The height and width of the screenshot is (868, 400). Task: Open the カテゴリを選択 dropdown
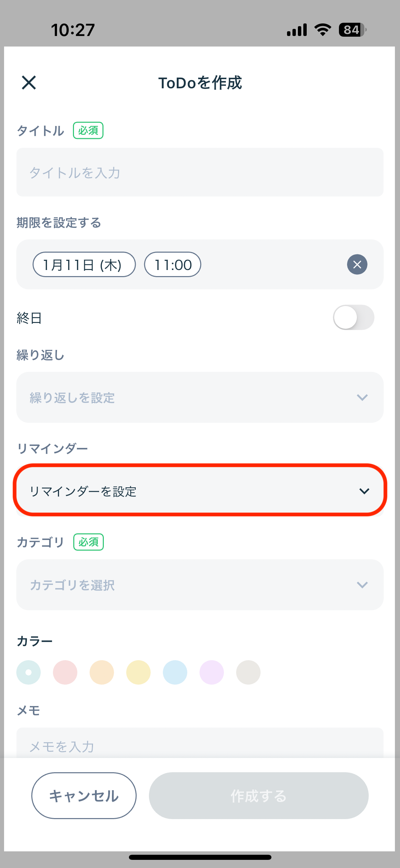point(200,585)
